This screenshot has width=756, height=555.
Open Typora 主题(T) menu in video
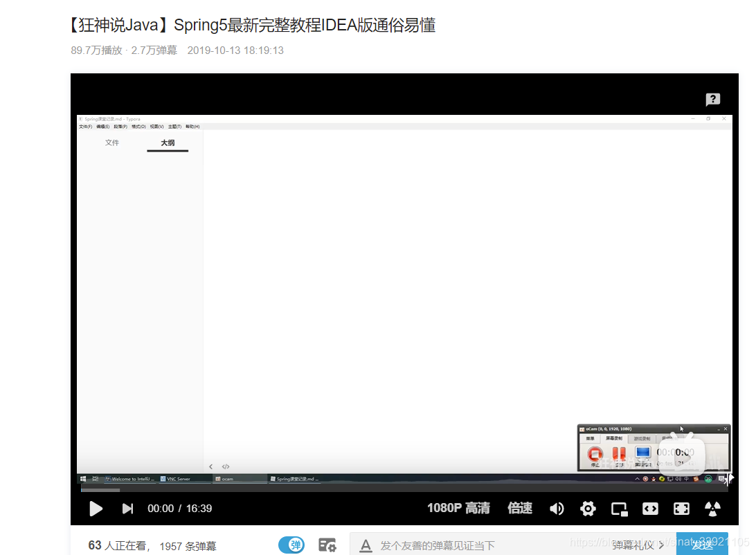click(x=174, y=127)
